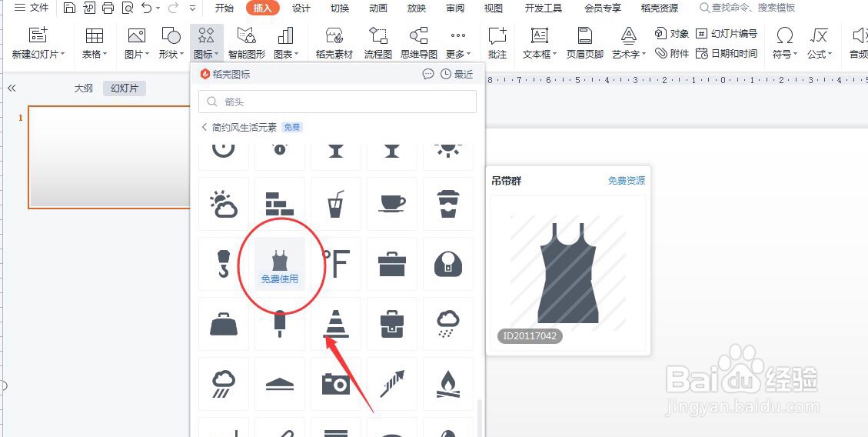Click the 最近 recent icons button
This screenshot has height=437, width=868.
tap(457, 74)
